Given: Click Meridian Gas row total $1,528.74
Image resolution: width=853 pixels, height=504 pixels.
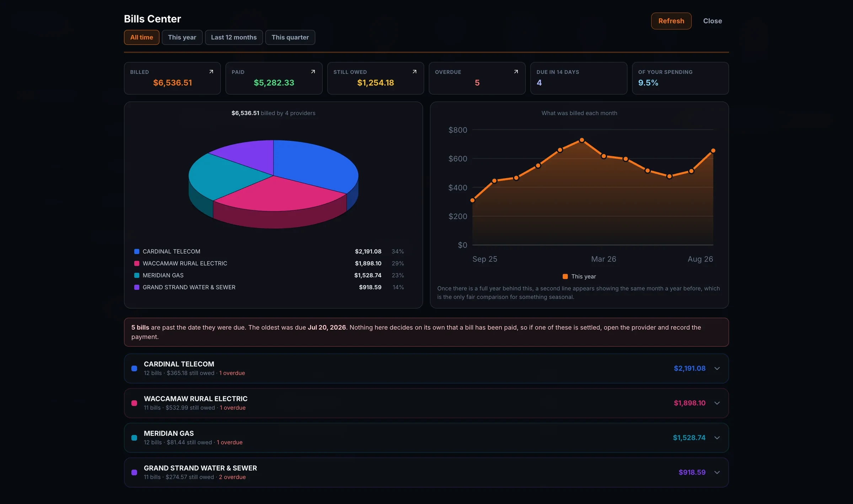Looking at the screenshot, I should (689, 438).
